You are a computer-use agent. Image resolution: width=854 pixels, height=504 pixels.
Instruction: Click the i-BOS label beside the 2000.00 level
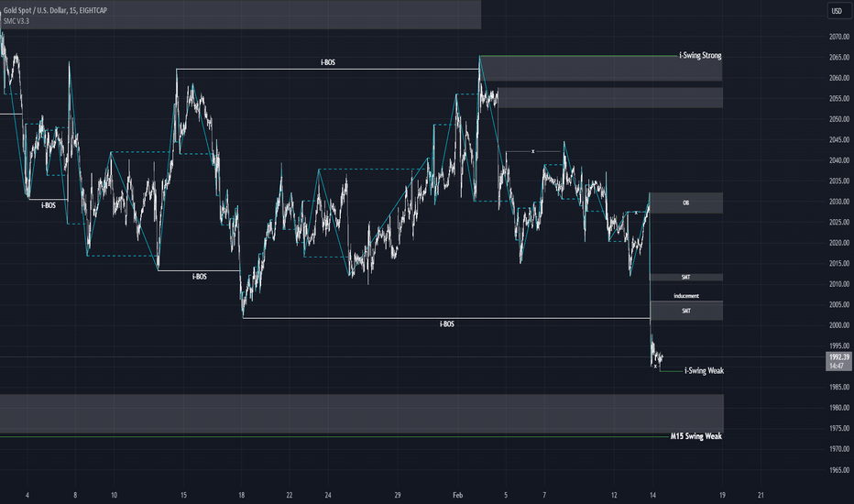(x=446, y=324)
